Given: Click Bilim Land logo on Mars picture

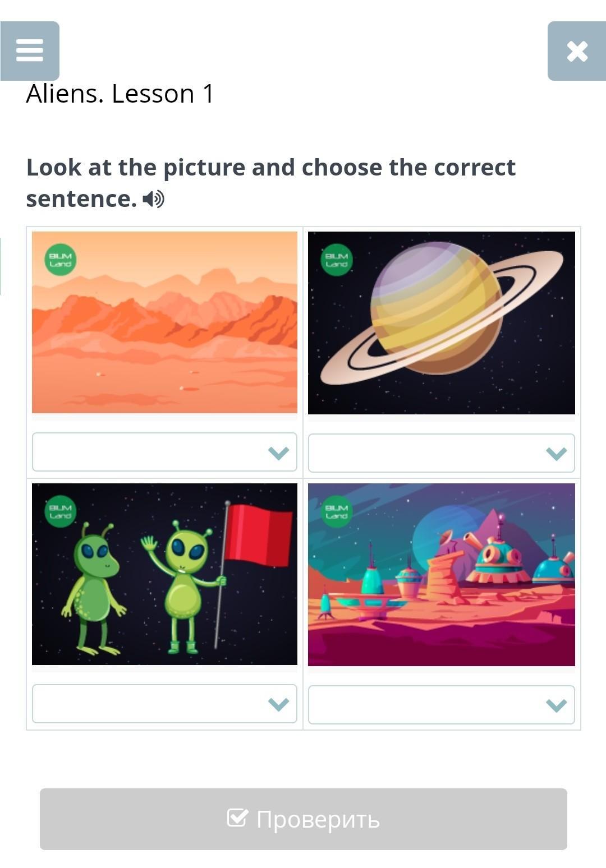Looking at the screenshot, I should point(61,260).
